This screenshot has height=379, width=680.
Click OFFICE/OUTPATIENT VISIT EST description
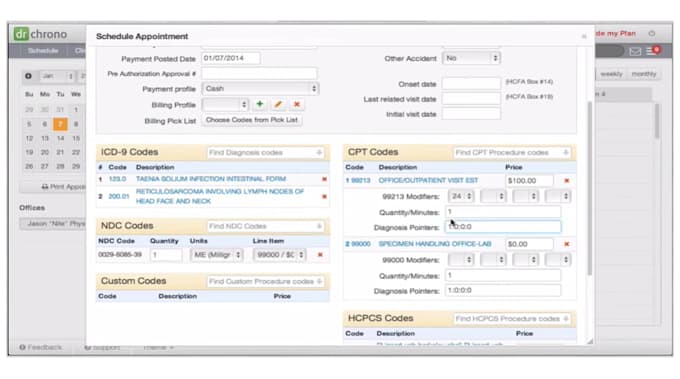[x=428, y=180]
